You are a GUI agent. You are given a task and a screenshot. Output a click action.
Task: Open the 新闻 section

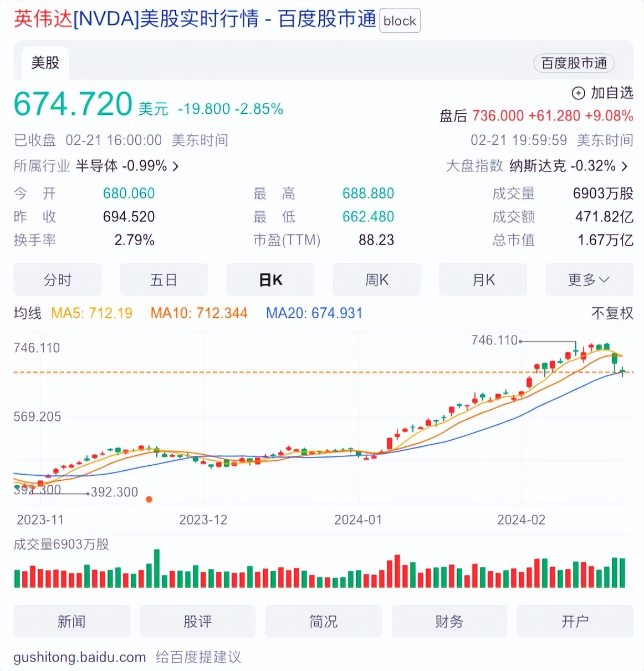71,622
